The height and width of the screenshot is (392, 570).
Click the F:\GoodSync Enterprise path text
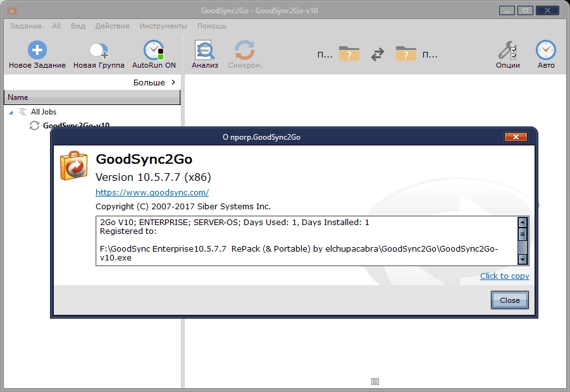coord(299,254)
